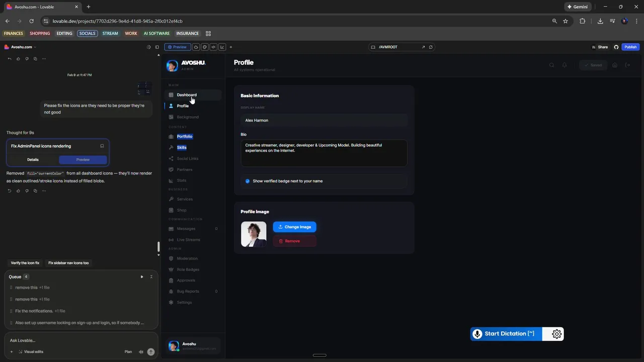Open preview in new tab arrow icon

[x=423, y=47]
